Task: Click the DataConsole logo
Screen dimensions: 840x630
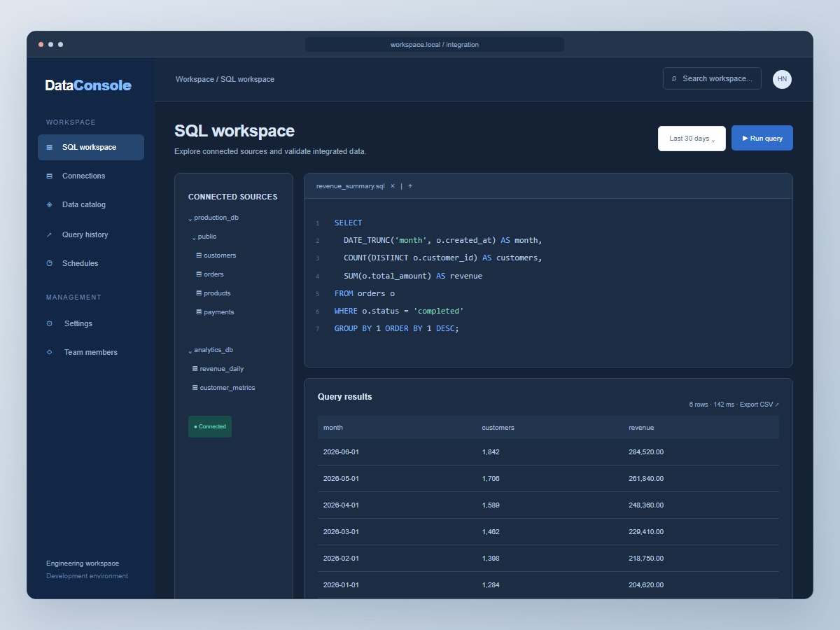Action: click(x=88, y=85)
